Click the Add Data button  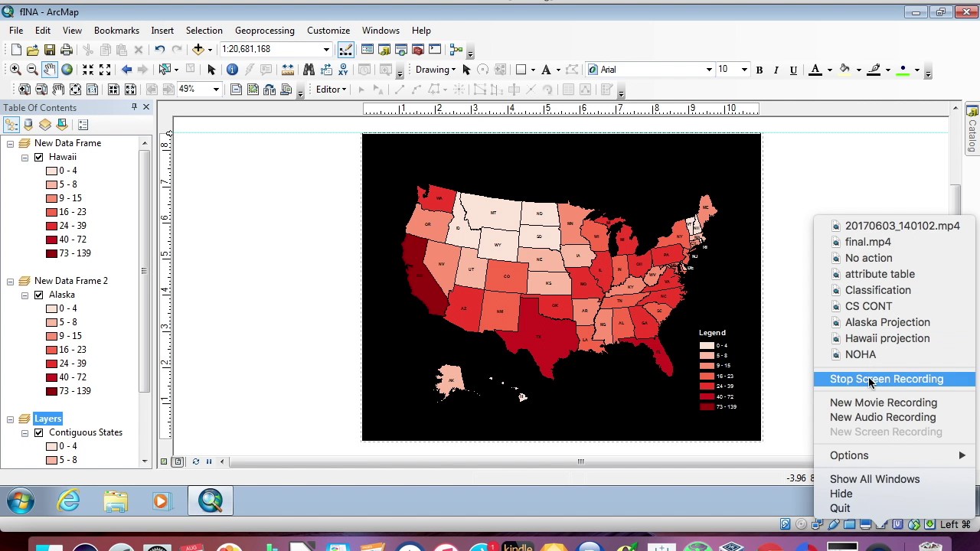pyautogui.click(x=198, y=50)
